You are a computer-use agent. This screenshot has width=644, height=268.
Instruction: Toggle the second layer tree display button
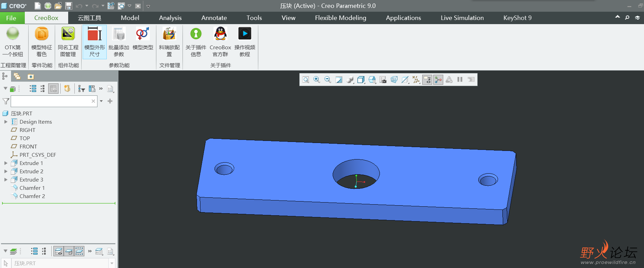pos(69,251)
